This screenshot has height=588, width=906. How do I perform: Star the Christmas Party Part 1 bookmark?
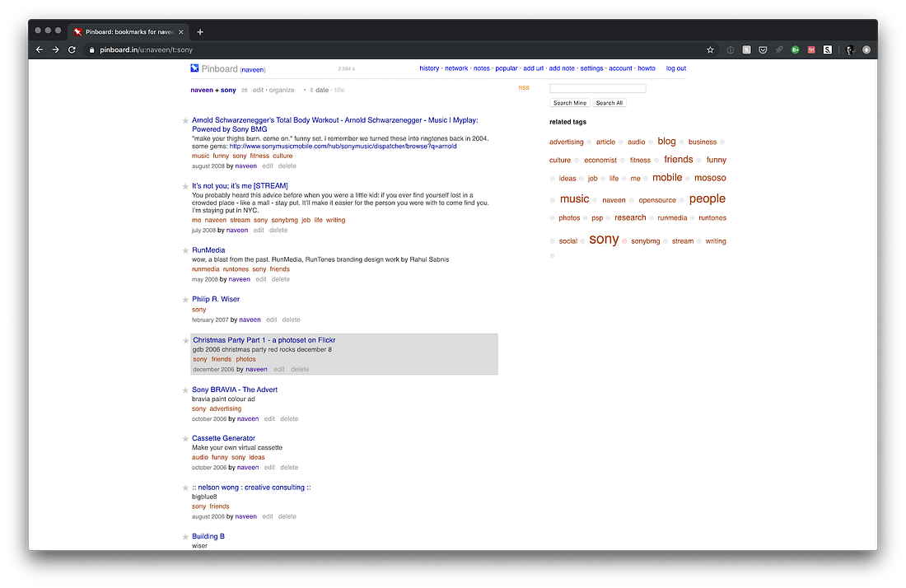(185, 341)
